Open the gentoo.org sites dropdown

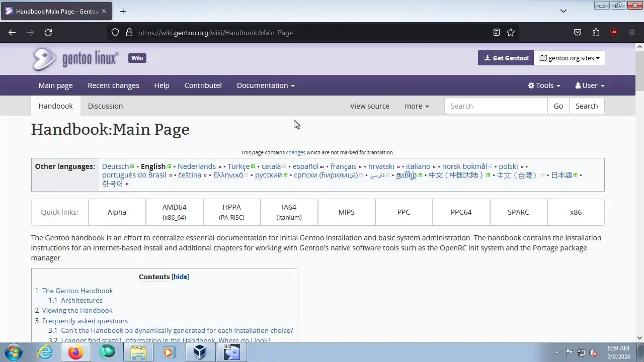[570, 58]
